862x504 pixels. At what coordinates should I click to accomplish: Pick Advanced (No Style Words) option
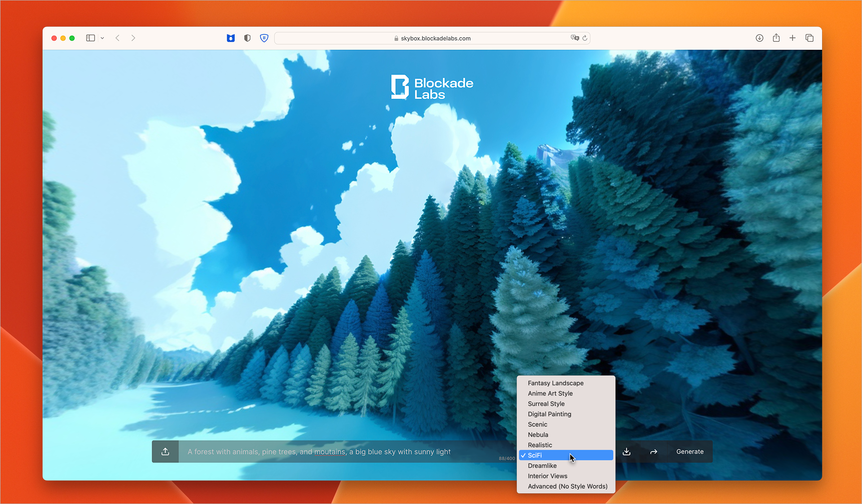point(567,486)
